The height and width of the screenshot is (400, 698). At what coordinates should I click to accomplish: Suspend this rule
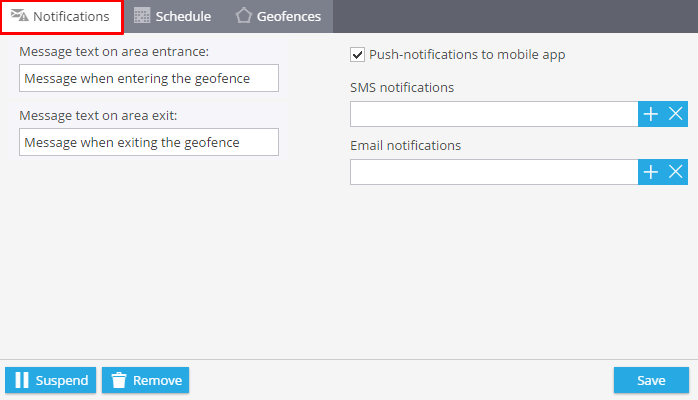(51, 380)
